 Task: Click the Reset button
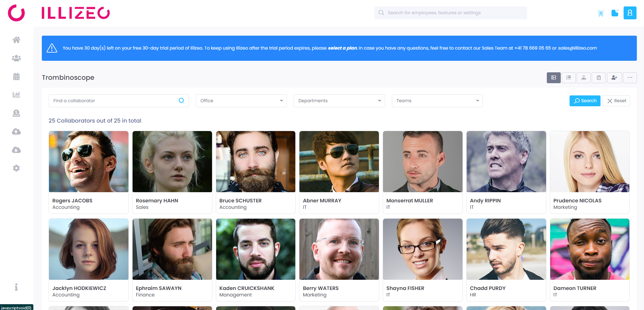616,101
